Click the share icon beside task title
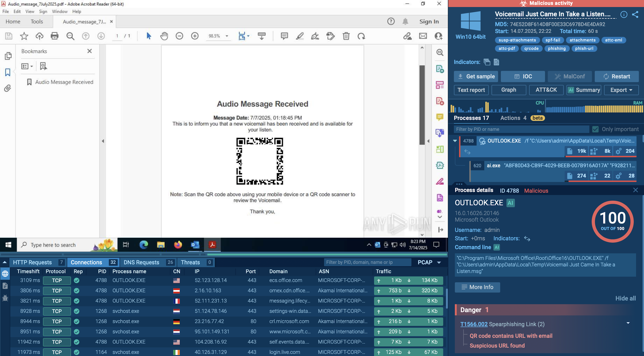Screen dimensions: 644x356 pyautogui.click(x=635, y=15)
